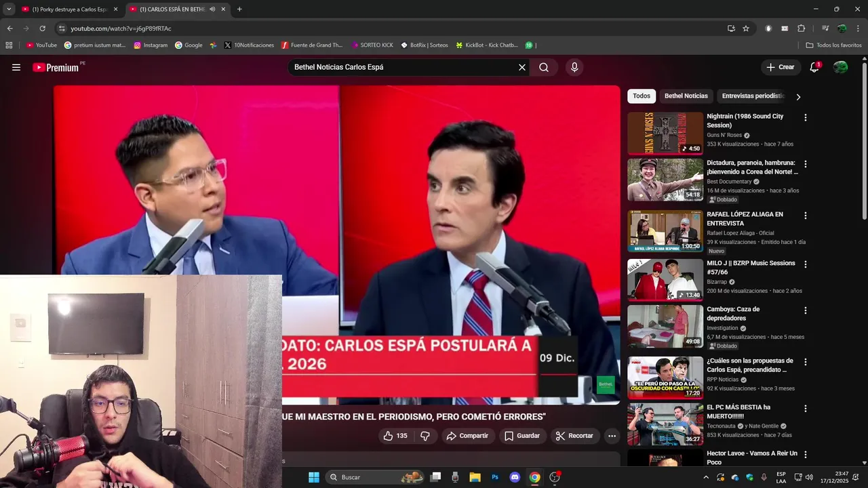Viewport: 868px width, 488px height.
Task: Open OBS icon in taskbar
Action: (555, 477)
